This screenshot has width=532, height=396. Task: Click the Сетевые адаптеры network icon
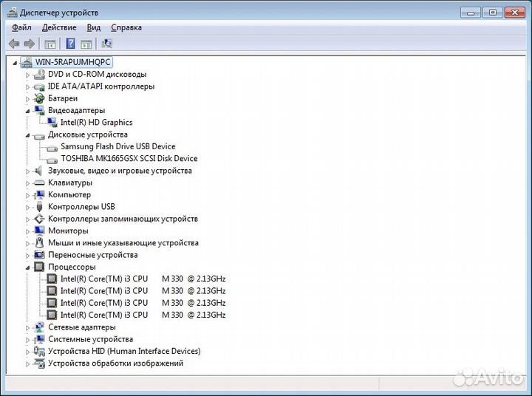(x=39, y=327)
